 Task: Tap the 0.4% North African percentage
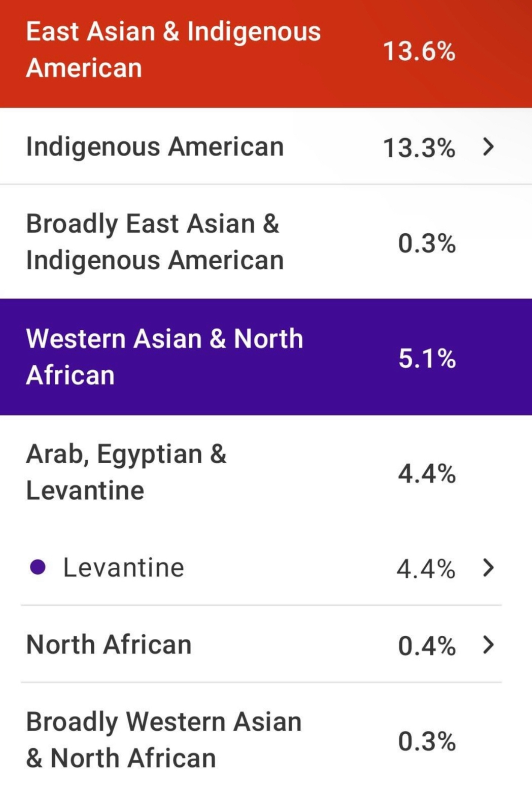[427, 646]
